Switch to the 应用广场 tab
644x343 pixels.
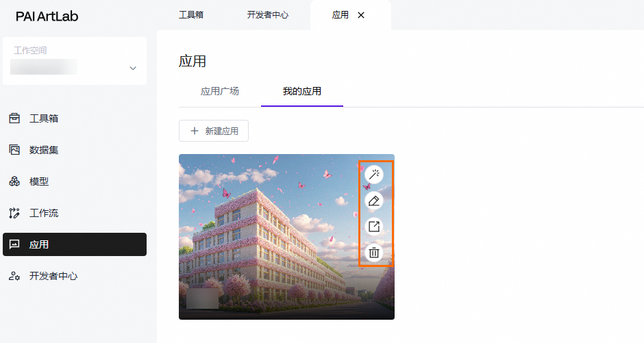(x=220, y=91)
